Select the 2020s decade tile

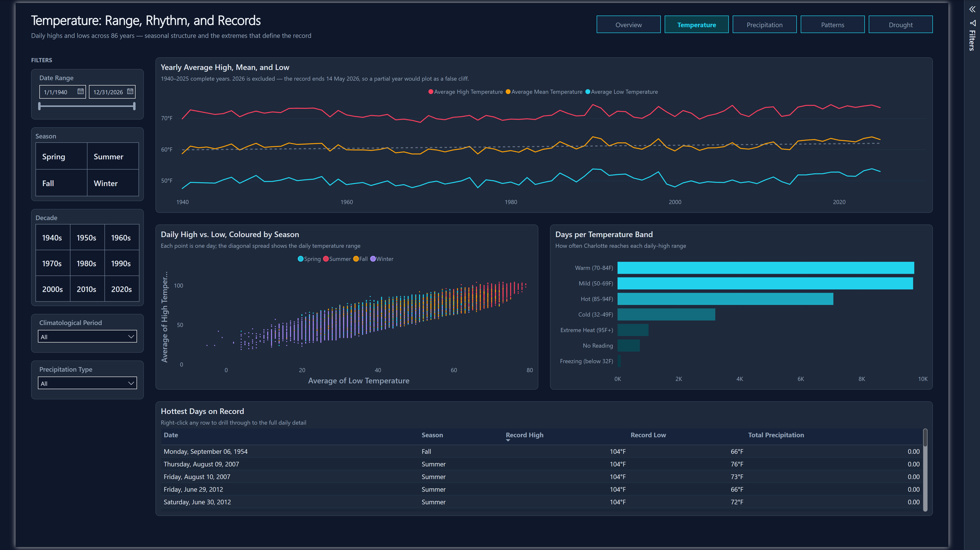point(121,289)
